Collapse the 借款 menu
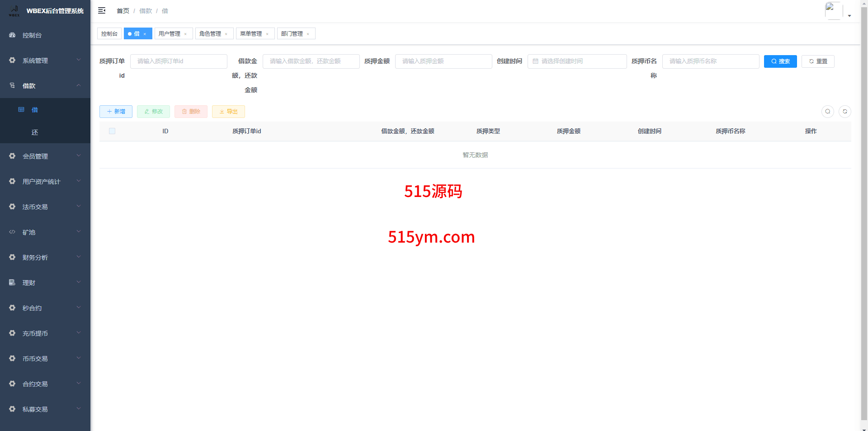This screenshot has width=868, height=431. 45,86
